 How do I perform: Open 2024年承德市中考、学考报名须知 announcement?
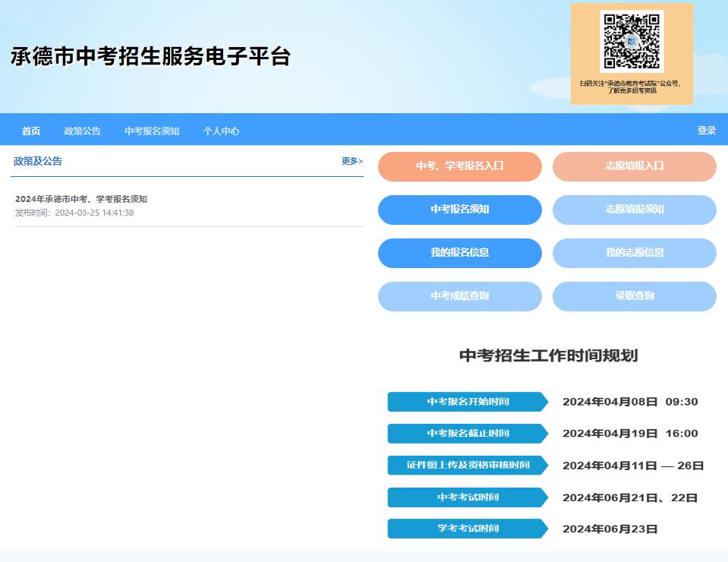[x=81, y=199]
